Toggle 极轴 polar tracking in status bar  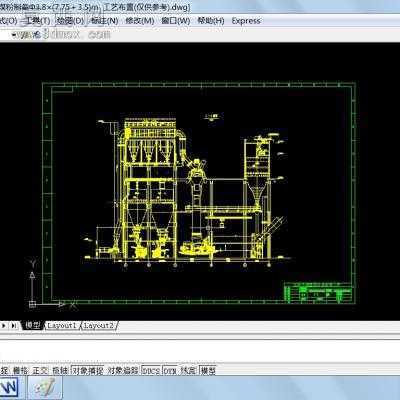tap(60, 370)
